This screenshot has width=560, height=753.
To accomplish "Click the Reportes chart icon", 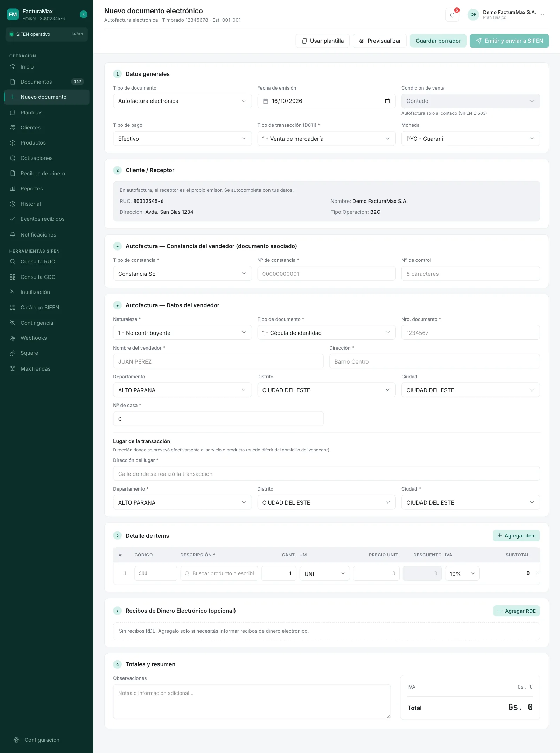I will (x=13, y=188).
